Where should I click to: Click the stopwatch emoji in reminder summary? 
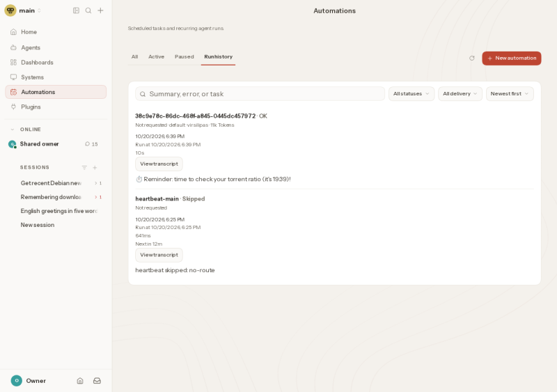(139, 179)
